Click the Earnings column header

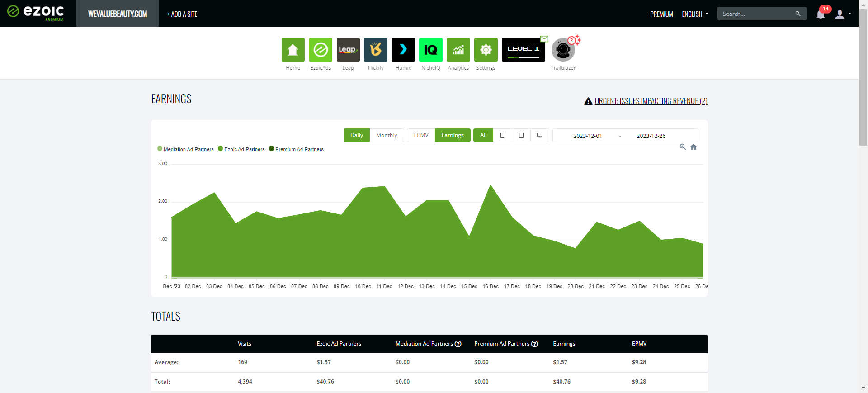[x=564, y=344]
